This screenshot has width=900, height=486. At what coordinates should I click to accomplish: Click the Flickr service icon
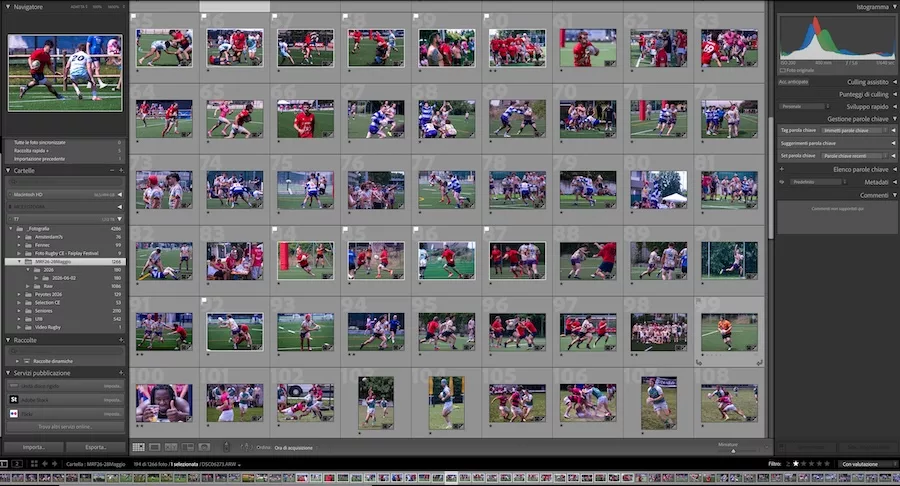(14, 413)
